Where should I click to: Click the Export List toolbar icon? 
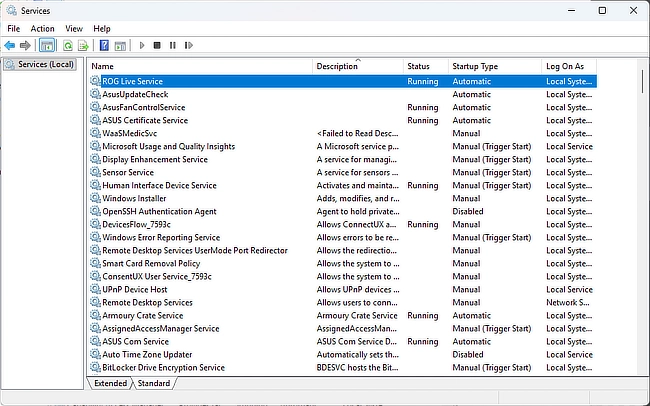(83, 45)
